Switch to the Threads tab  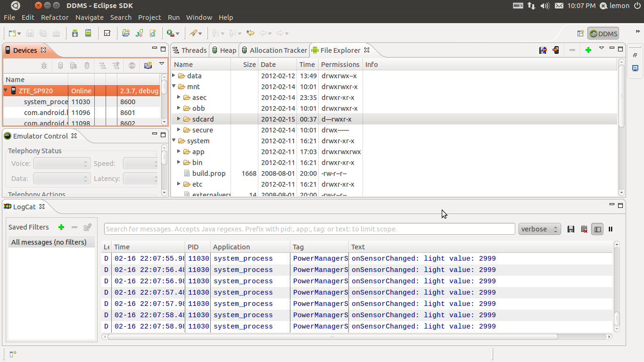coord(190,50)
